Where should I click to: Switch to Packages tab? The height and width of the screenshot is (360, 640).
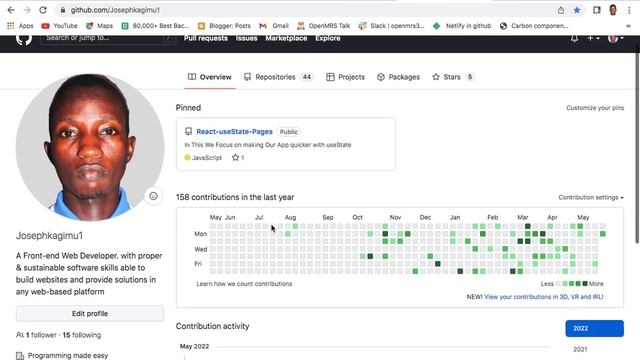tap(398, 77)
